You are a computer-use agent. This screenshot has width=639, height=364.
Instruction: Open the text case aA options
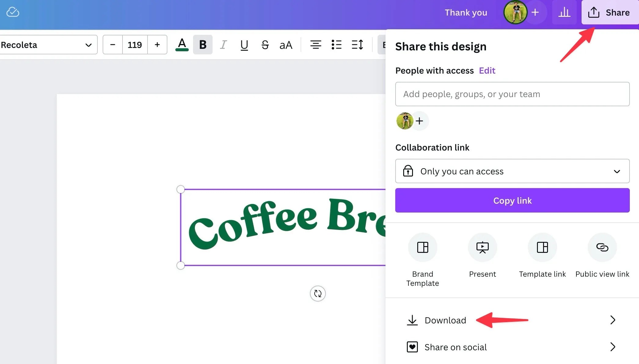click(286, 45)
